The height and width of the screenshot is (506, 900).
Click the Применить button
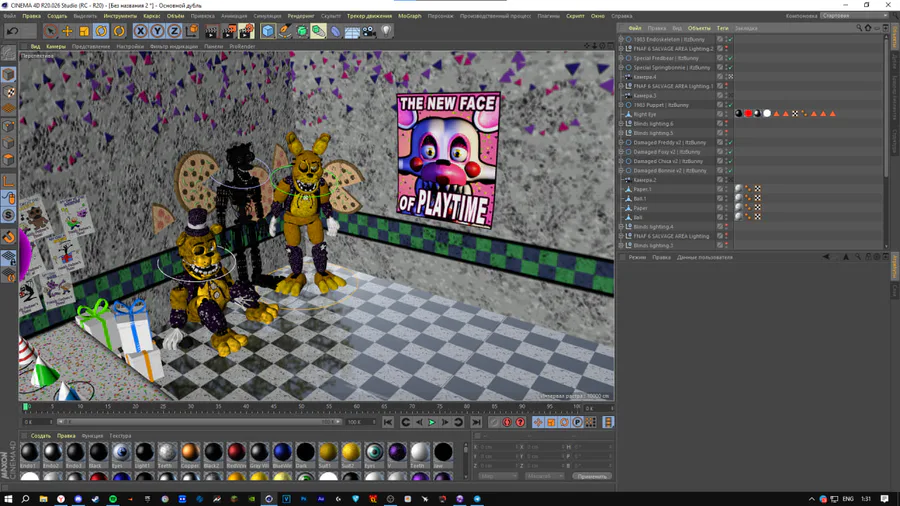point(591,476)
